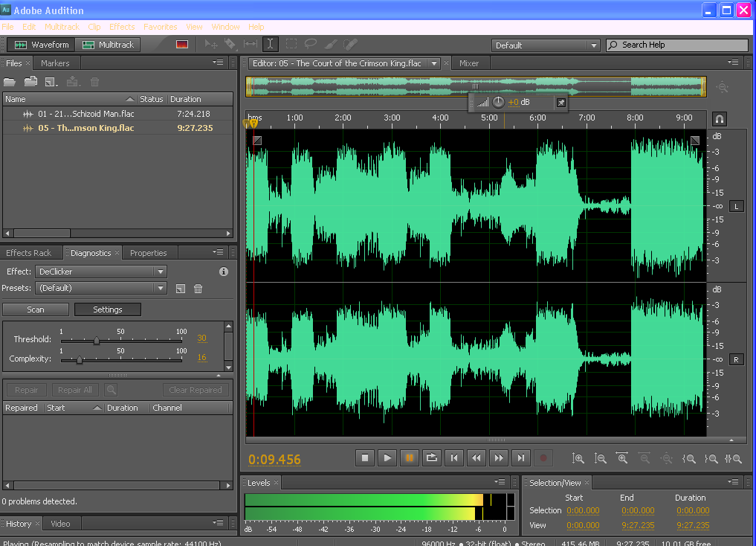Screen dimensions: 756x546
Task: Switch to Waveform view
Action: [42, 45]
